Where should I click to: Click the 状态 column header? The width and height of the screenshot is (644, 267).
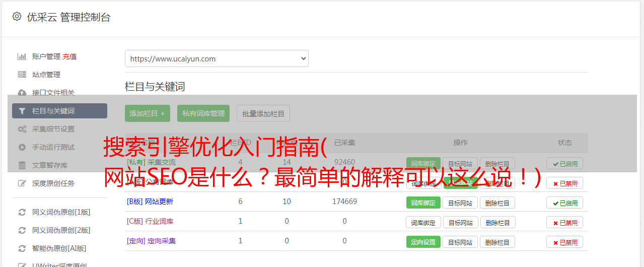[x=564, y=143]
